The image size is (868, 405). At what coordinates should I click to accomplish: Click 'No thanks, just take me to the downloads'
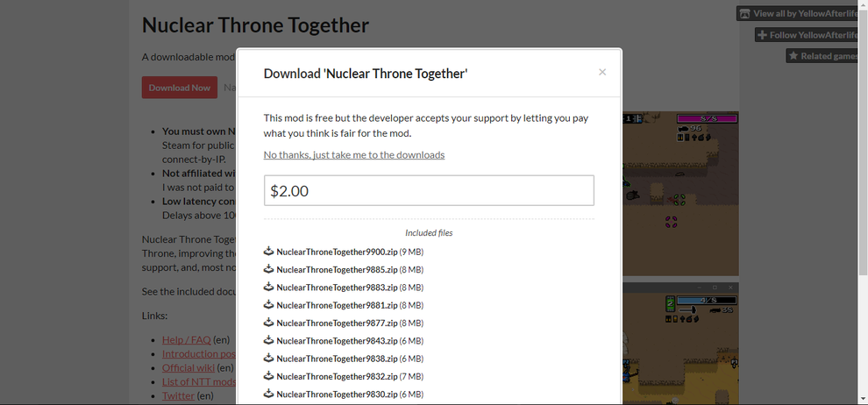pyautogui.click(x=354, y=155)
